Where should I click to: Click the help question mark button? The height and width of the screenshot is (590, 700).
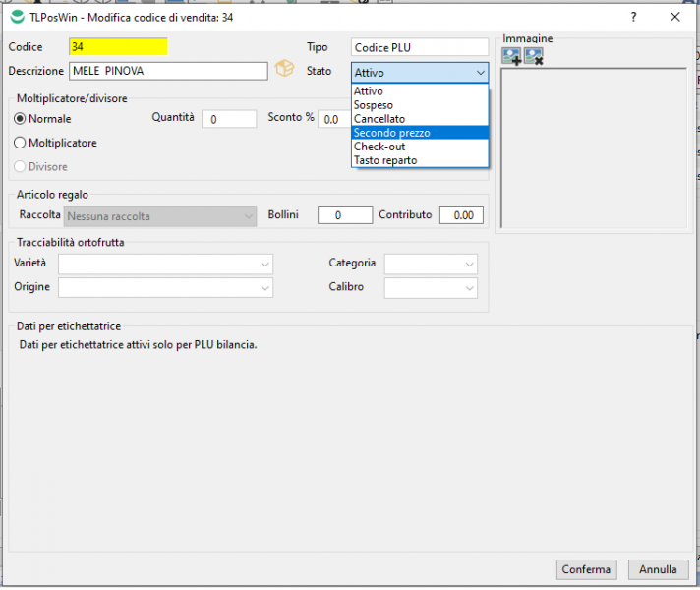click(633, 17)
